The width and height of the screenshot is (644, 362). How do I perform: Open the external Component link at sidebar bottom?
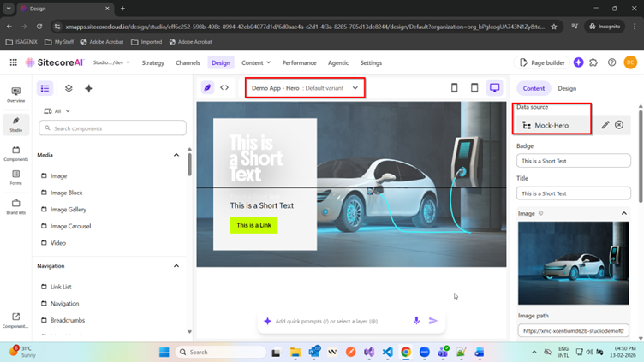click(15, 320)
